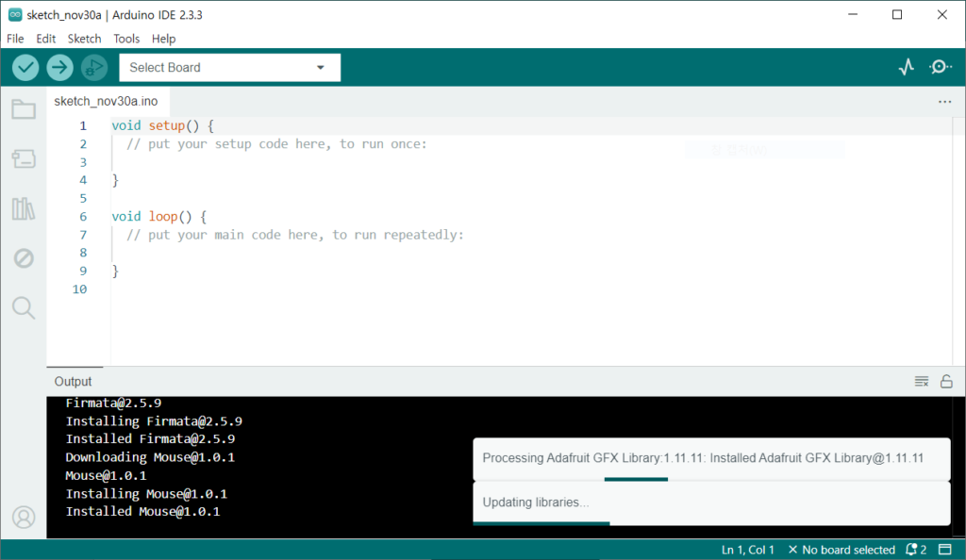Select the sketch_nov30a.ino tab
Image resolution: width=966 pixels, height=560 pixels.
click(x=106, y=102)
